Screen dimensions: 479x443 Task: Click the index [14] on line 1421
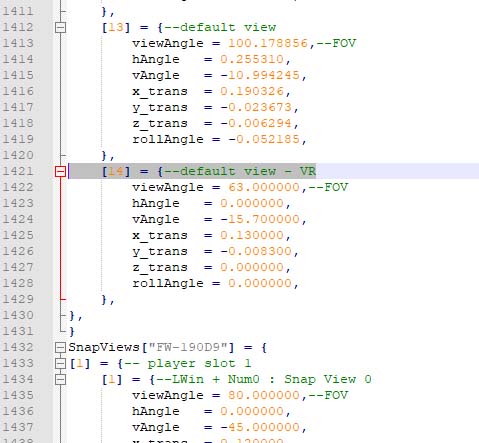click(x=116, y=171)
